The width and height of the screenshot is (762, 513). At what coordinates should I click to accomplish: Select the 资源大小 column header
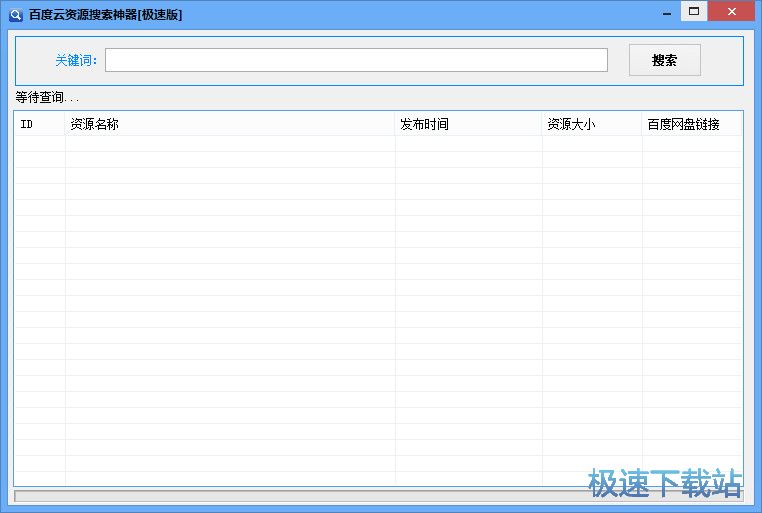pyautogui.click(x=592, y=124)
